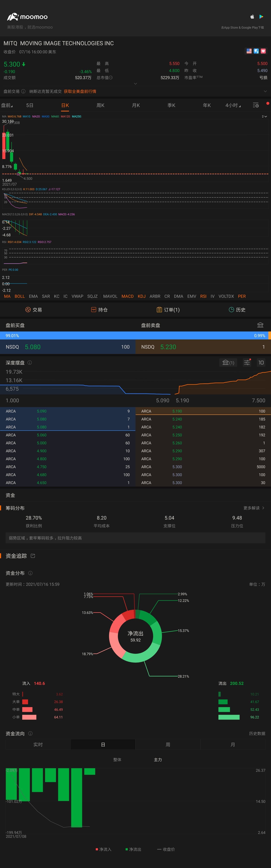Open the Apple App Store download icon
Viewport: 271px width, 868px height.
pos(252,16)
